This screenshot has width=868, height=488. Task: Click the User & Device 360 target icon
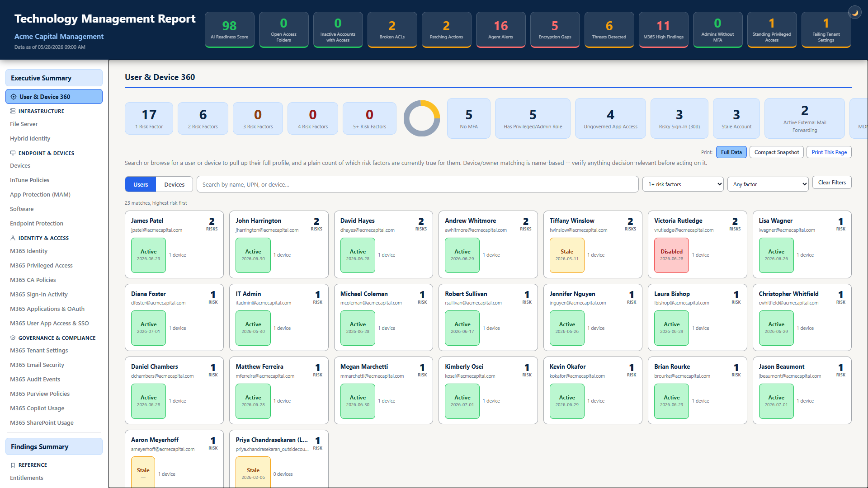pyautogui.click(x=14, y=97)
